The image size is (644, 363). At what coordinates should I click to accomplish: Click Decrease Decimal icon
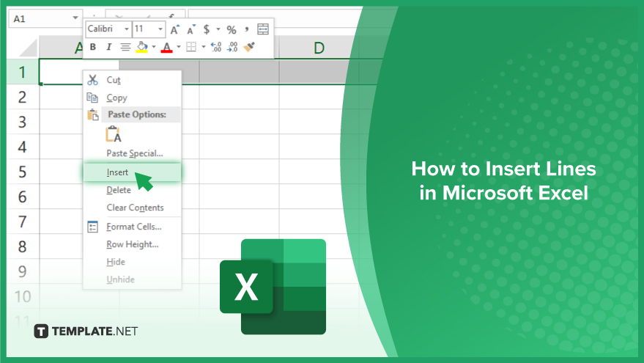pos(232,47)
